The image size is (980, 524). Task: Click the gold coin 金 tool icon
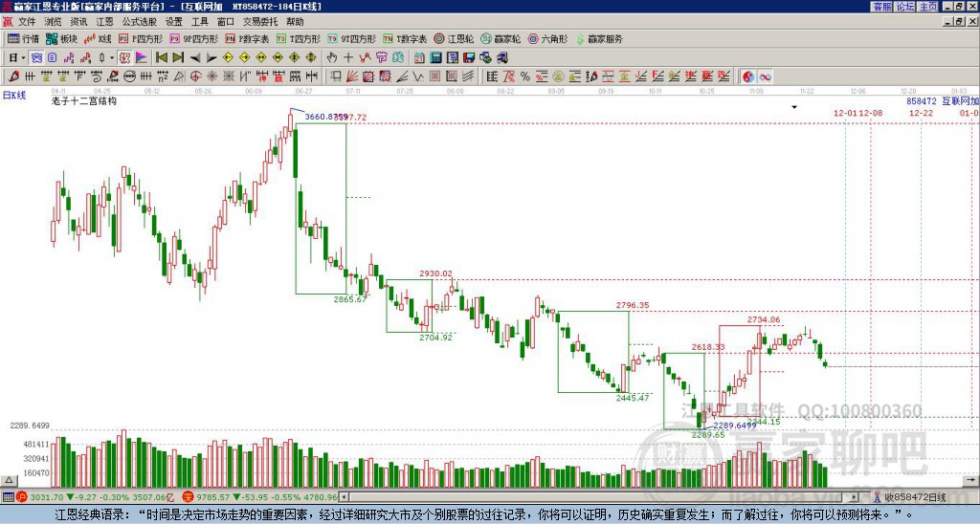[x=558, y=76]
